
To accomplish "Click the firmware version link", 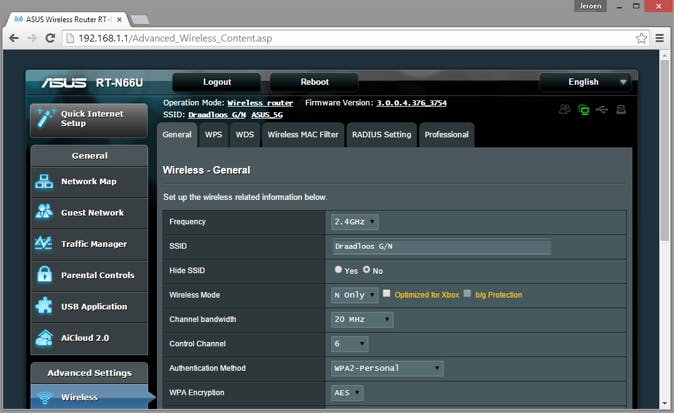I will pos(411,102).
